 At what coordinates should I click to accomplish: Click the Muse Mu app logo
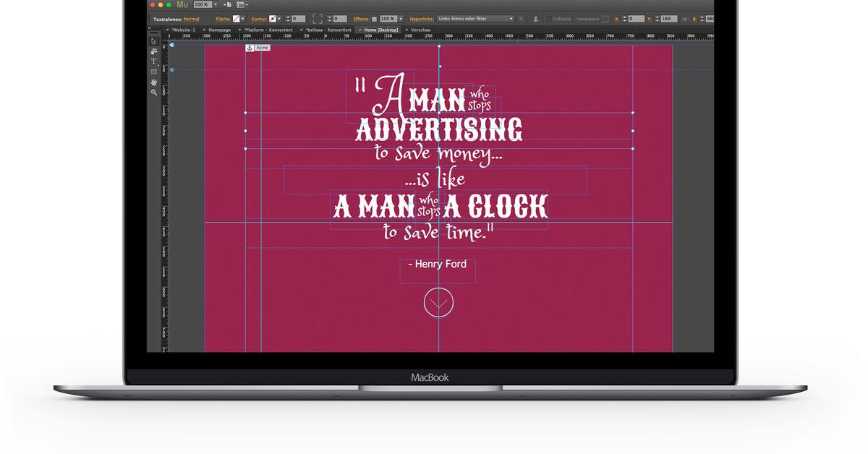[x=182, y=4]
